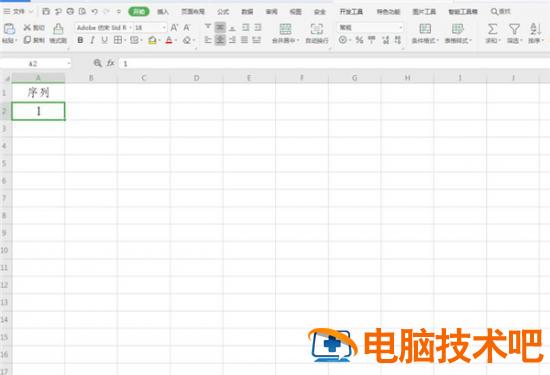Screen dimensions: 550x375
Task: Toggle Bold formatting
Action: pyautogui.click(x=80, y=40)
